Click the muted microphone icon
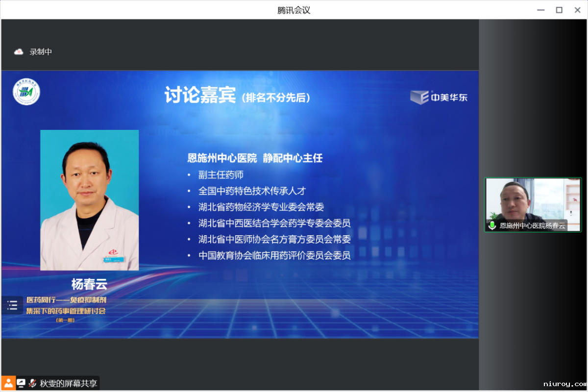 (x=32, y=383)
